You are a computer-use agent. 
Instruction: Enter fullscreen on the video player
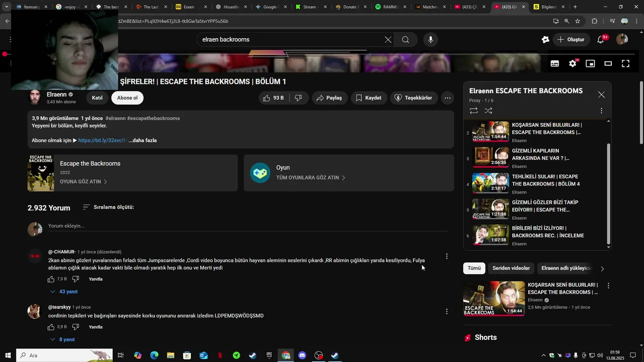(x=625, y=63)
